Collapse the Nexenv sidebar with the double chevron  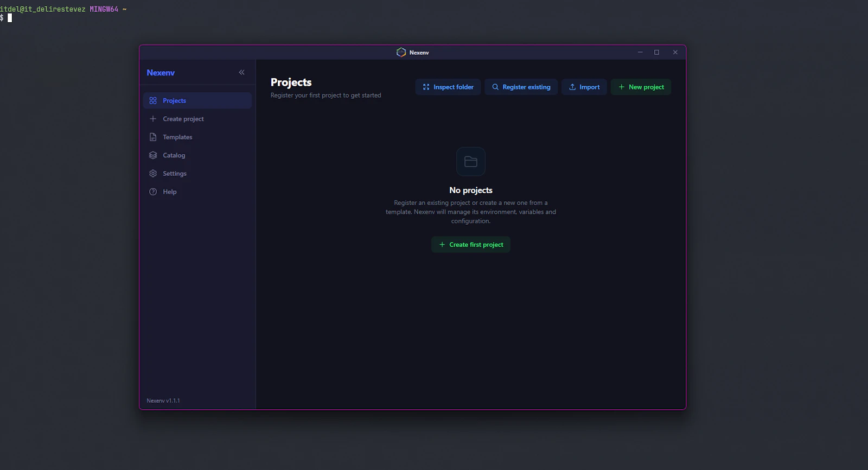[x=241, y=72]
